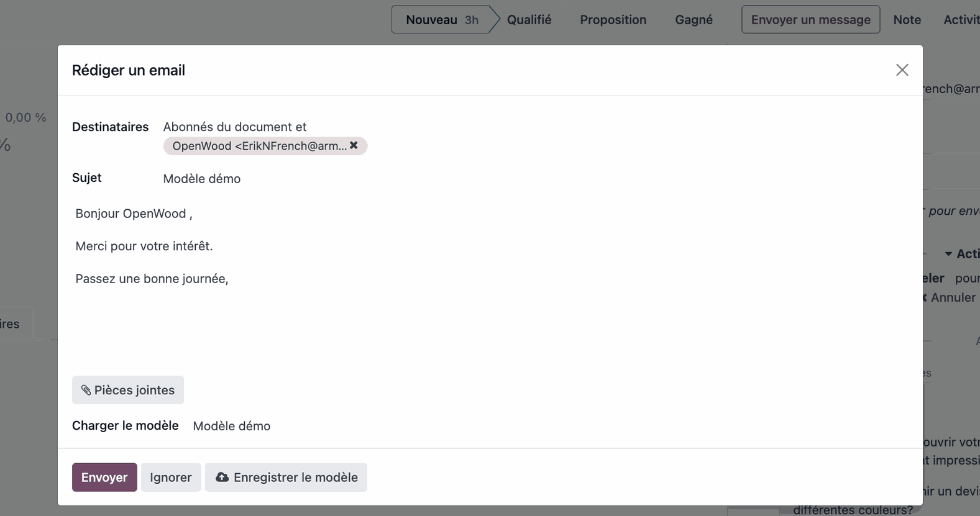Save template with Enregistrer le modèle

[x=286, y=478]
